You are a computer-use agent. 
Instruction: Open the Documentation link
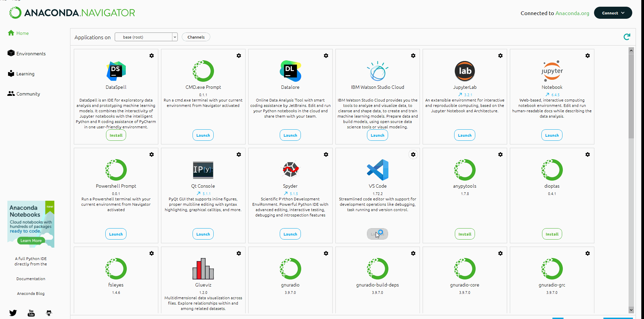tap(31, 278)
